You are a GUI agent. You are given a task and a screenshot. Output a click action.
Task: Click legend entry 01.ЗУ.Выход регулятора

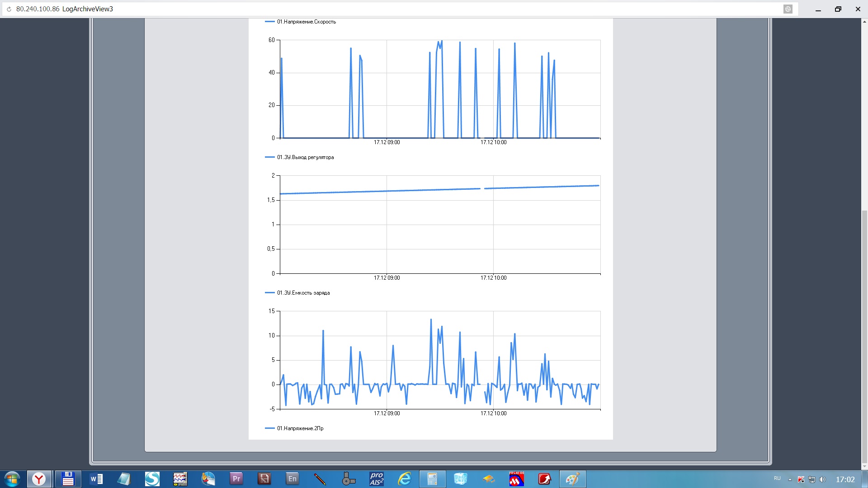[305, 157]
